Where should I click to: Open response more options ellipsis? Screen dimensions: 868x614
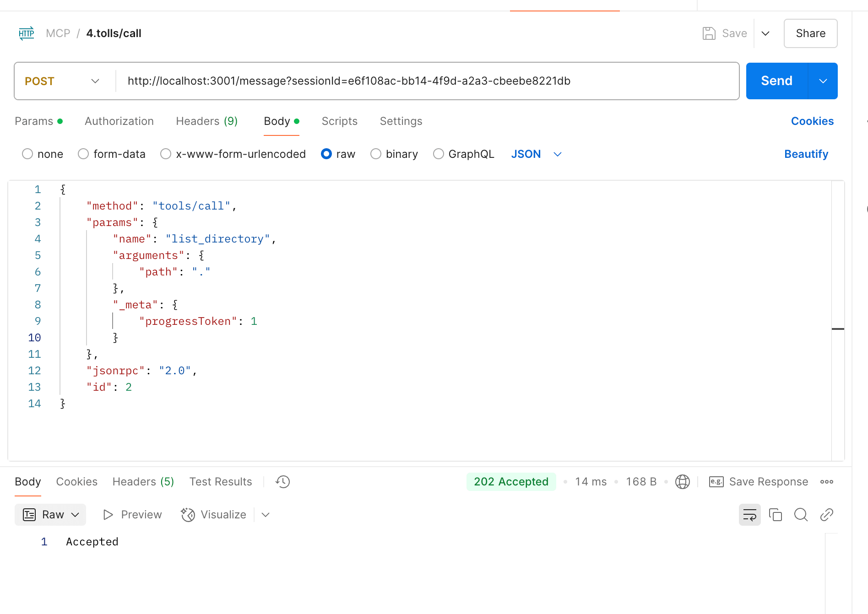(x=827, y=482)
